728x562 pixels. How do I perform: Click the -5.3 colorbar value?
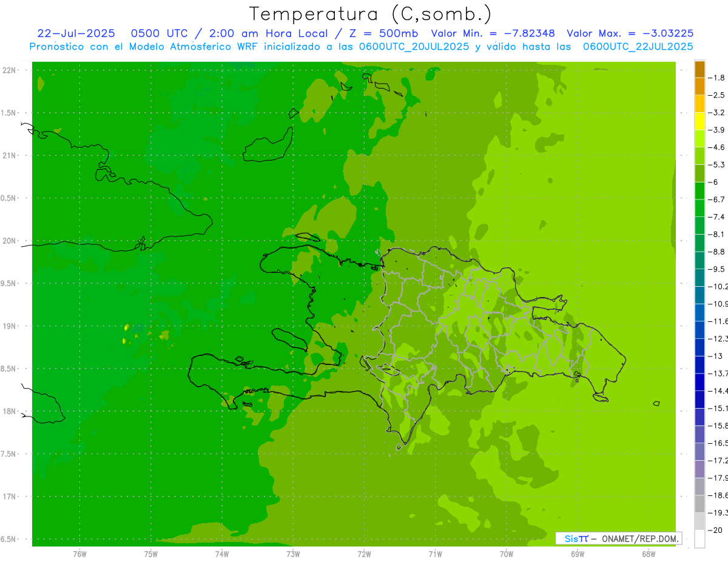pos(717,165)
